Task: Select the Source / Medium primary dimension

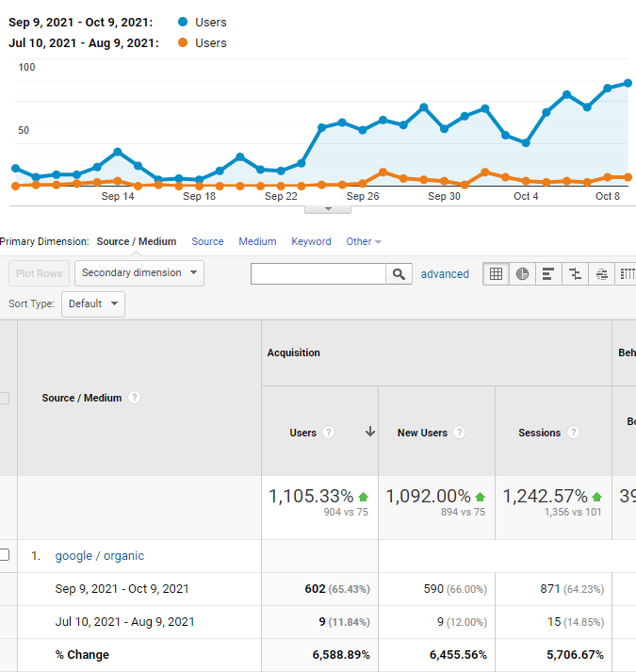Action: click(x=137, y=241)
